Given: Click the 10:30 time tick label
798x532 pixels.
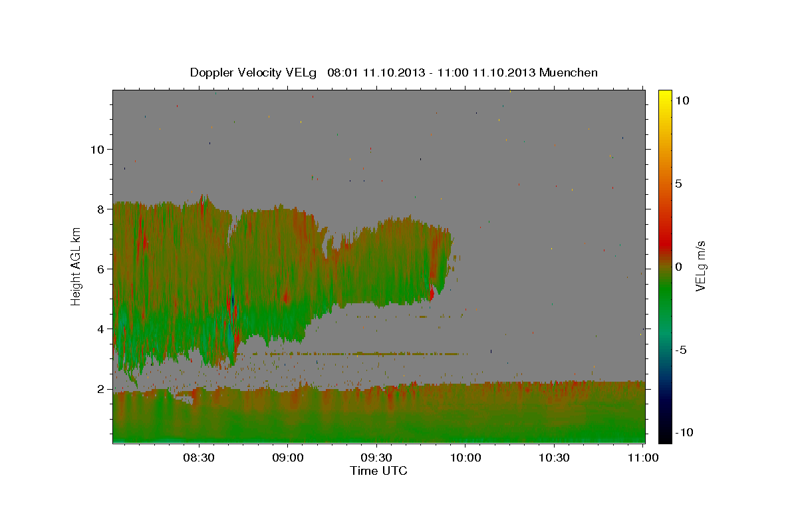Looking at the screenshot, I should tap(554, 458).
